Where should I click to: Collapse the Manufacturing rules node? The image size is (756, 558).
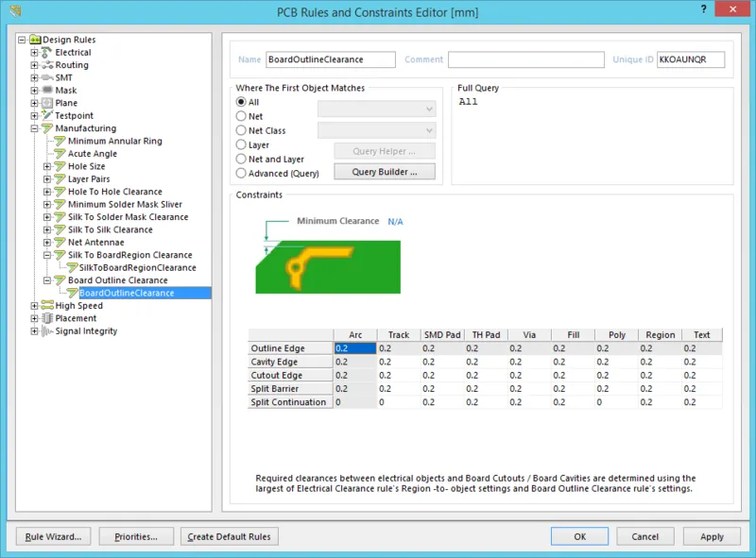click(34, 128)
